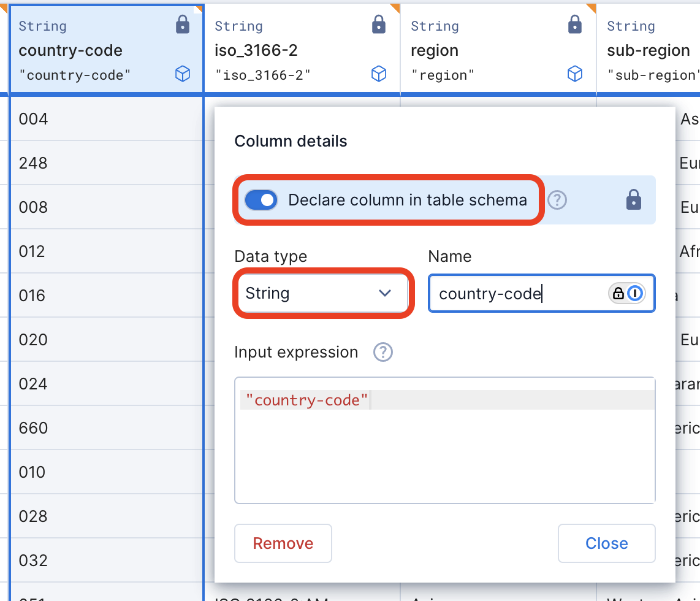Click the 004 cell in country-code column
This screenshot has width=700, height=601.
[x=34, y=119]
